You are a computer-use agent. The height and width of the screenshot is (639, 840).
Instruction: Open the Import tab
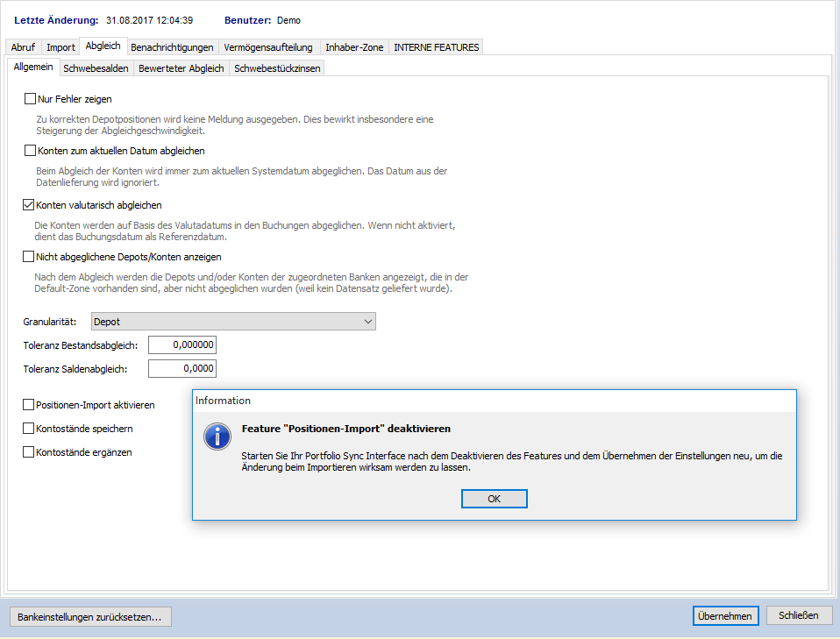click(61, 47)
